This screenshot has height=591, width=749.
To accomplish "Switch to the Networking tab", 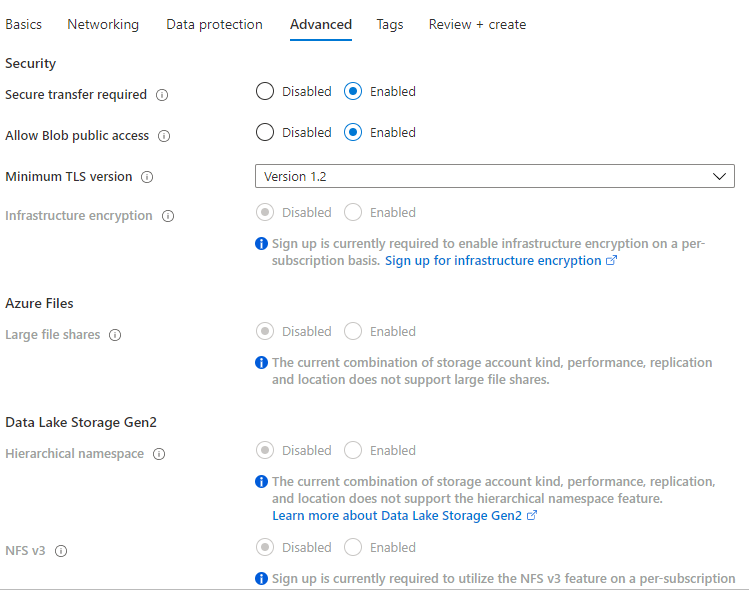I will point(103,24).
